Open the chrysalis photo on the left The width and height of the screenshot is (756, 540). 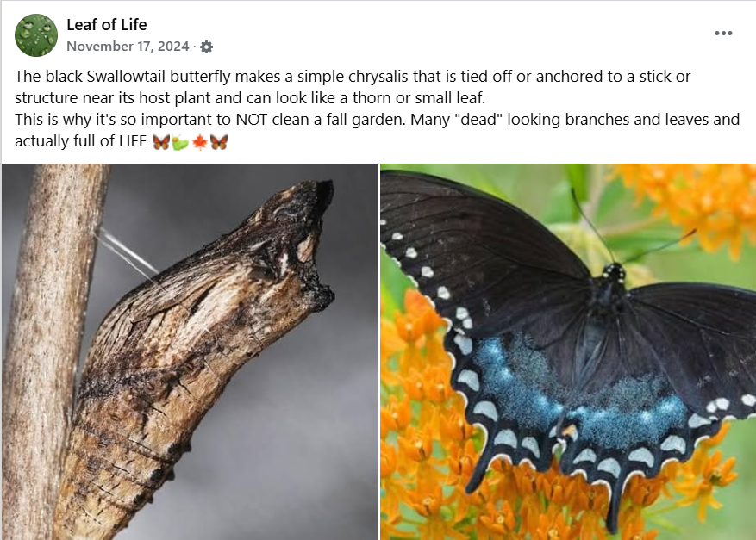[190, 351]
